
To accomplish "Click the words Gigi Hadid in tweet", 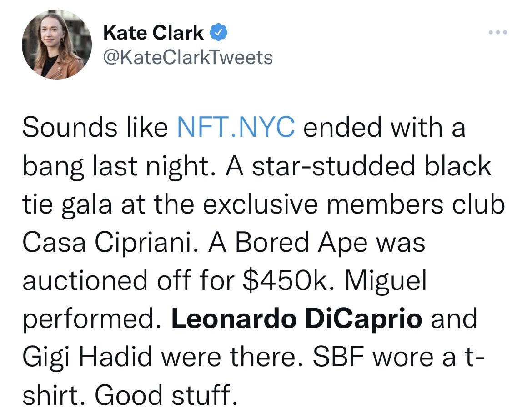I will click(88, 358).
